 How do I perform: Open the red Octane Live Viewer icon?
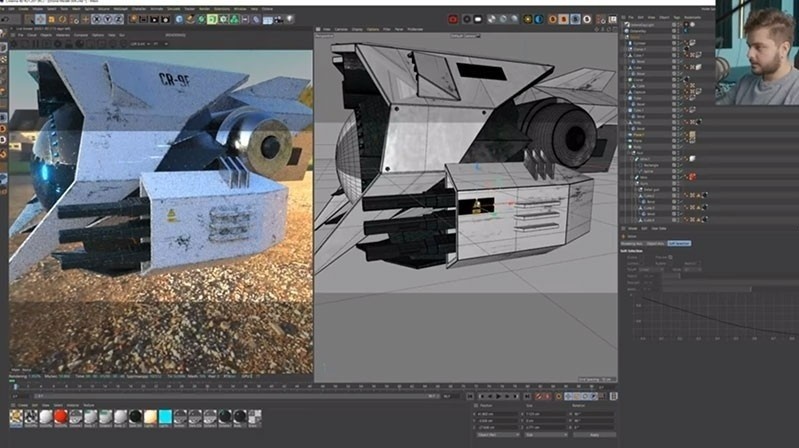click(x=453, y=19)
